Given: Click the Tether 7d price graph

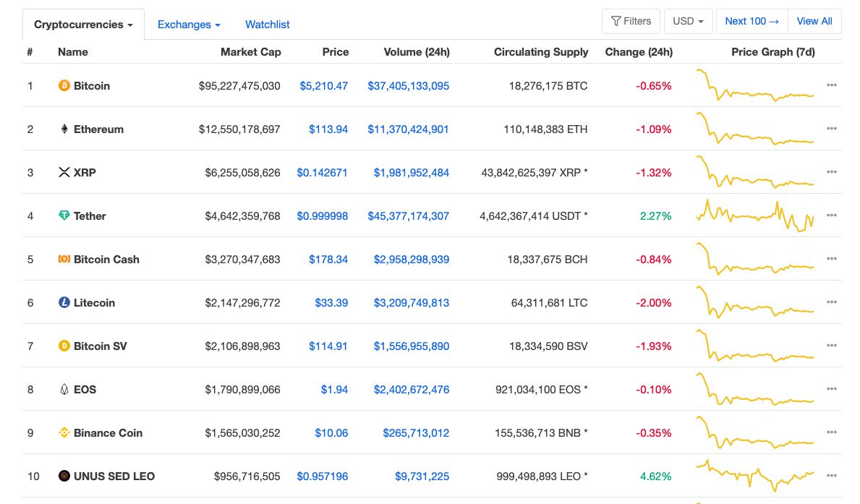Looking at the screenshot, I should [x=755, y=215].
